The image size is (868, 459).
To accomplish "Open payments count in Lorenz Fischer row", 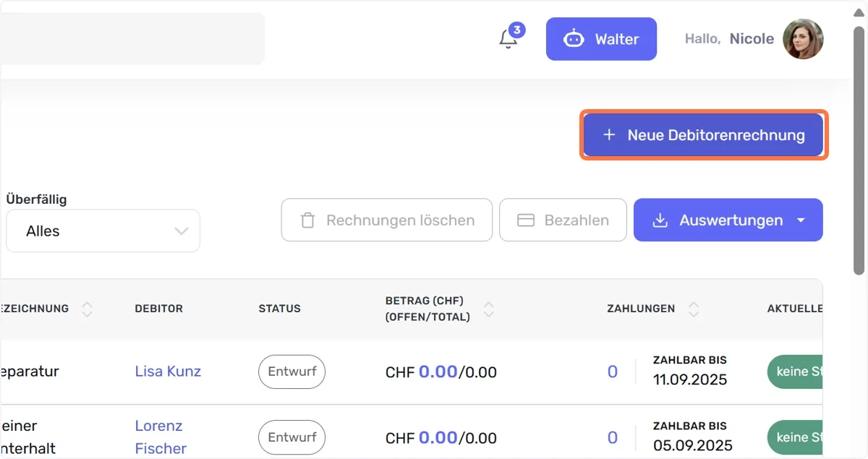I will click(x=613, y=437).
